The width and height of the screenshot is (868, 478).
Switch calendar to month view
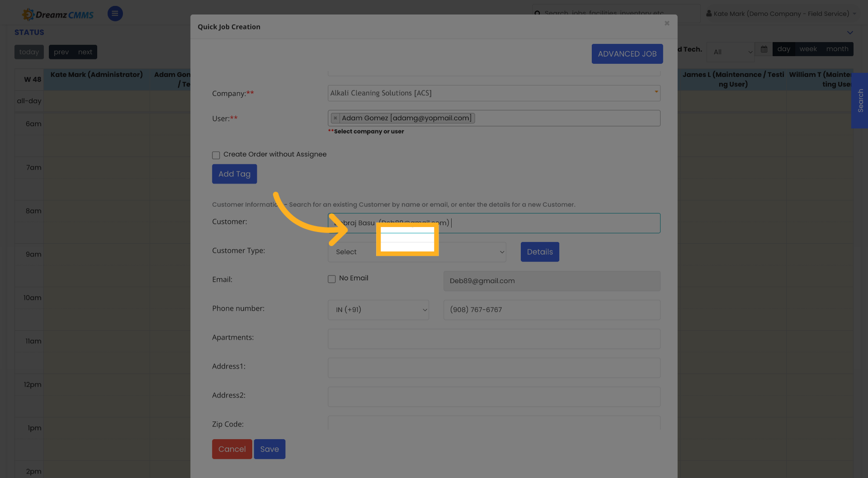(x=837, y=49)
